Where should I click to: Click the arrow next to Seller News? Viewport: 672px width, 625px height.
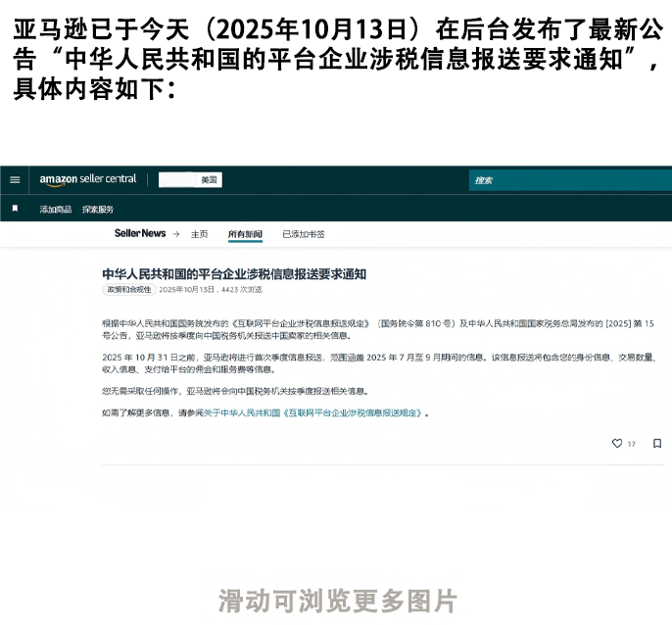pyautogui.click(x=176, y=234)
